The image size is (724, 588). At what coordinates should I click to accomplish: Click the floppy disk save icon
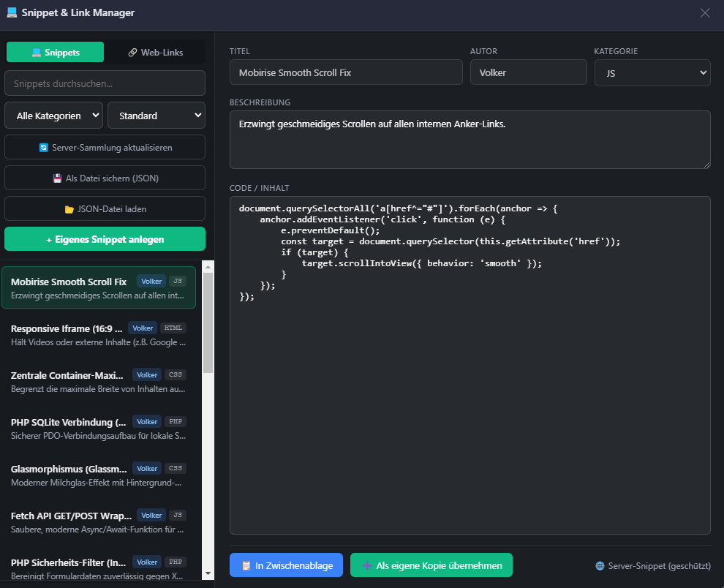[57, 178]
